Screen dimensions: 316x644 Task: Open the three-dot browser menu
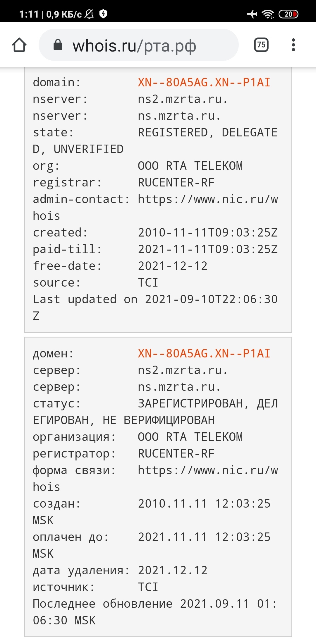(x=293, y=45)
